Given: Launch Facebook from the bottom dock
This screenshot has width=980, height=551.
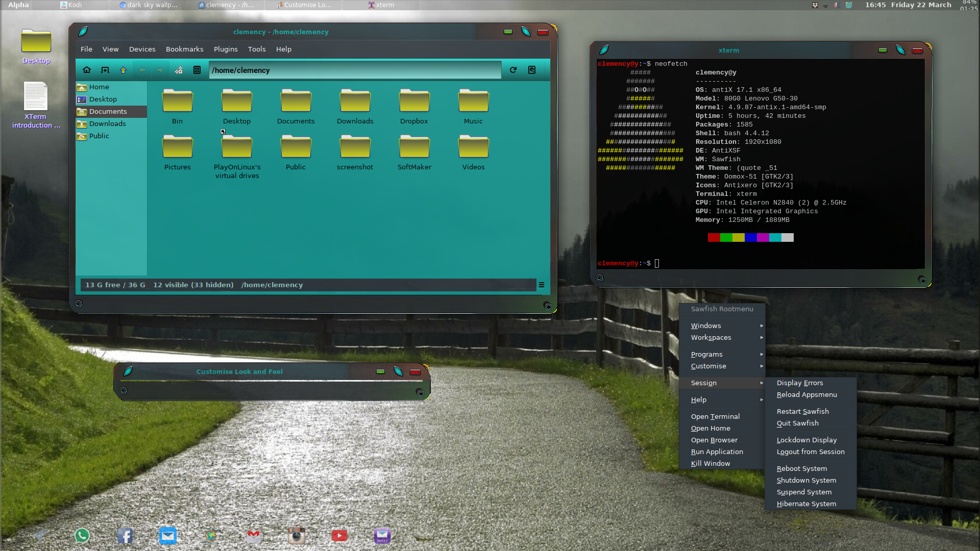Looking at the screenshot, I should (125, 535).
